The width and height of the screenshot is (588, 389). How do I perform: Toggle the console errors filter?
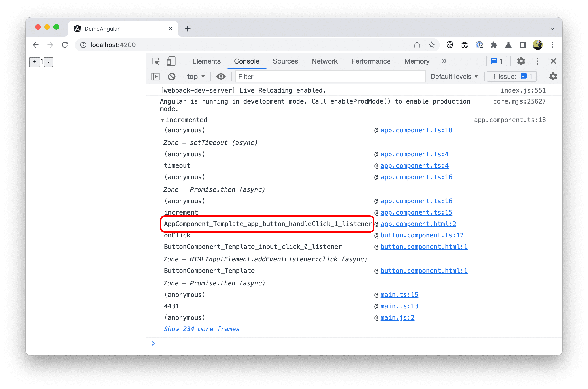point(452,77)
